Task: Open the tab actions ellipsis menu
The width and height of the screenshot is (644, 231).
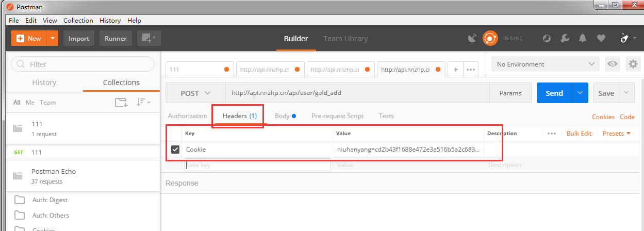Action: (471, 69)
